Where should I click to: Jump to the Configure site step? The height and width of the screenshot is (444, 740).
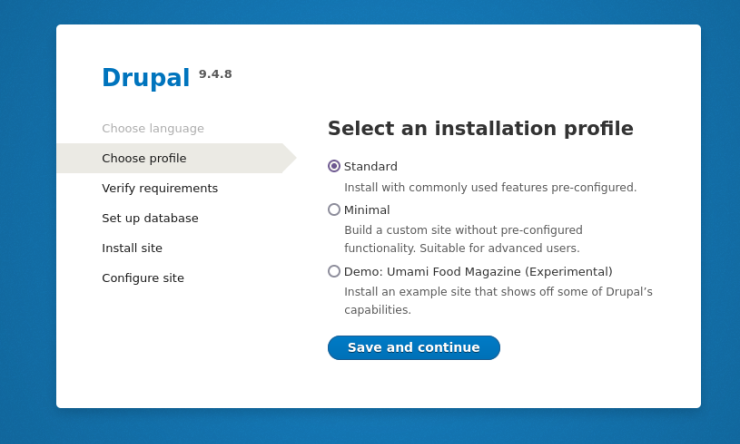[143, 278]
